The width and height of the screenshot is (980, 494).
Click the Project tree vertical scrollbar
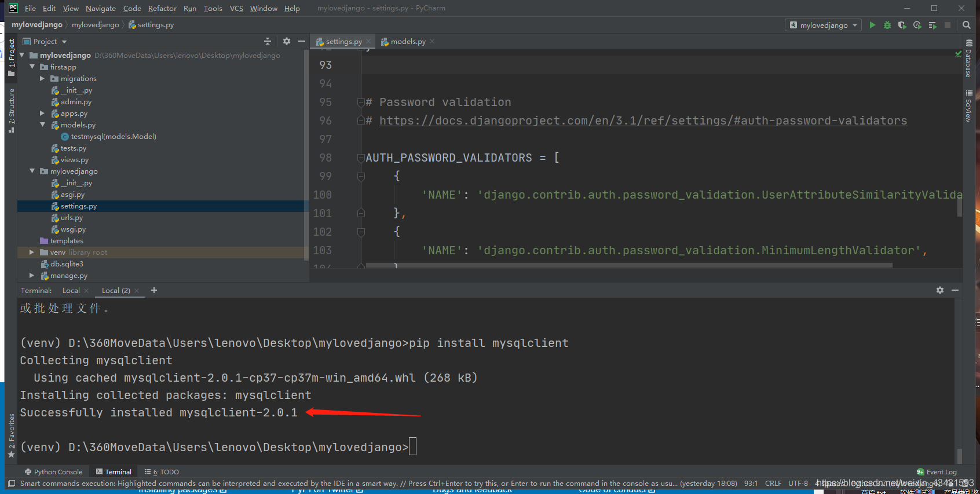pos(305,155)
